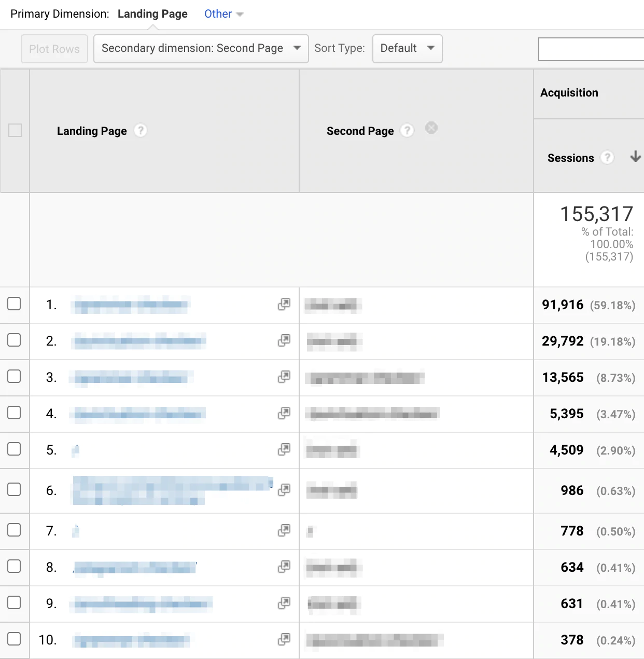Click into the table search field
The image size is (644, 659).
(x=591, y=50)
